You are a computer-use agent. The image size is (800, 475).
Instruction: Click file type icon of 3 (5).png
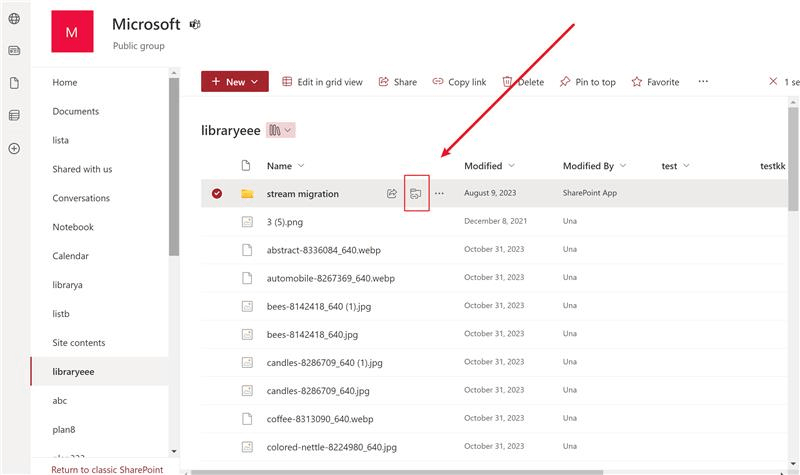click(x=247, y=221)
